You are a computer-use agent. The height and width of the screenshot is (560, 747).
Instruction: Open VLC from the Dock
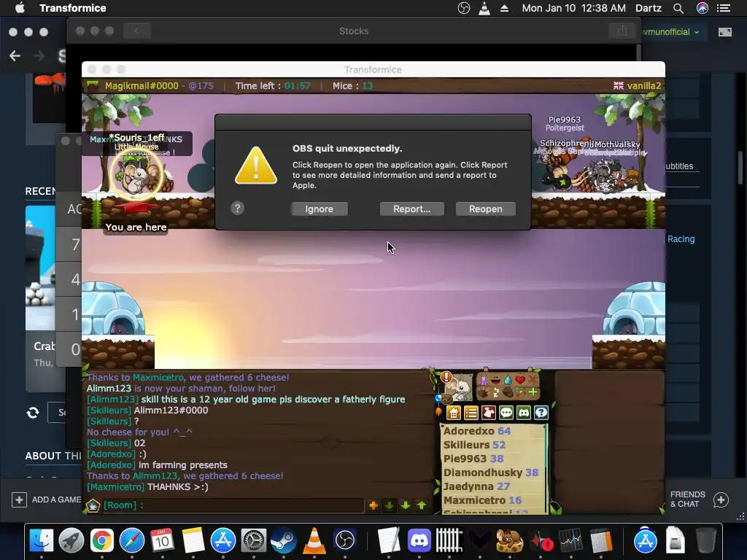[x=314, y=540]
